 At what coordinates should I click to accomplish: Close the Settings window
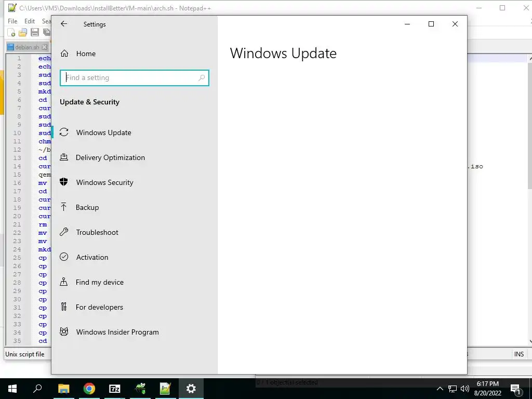pyautogui.click(x=455, y=24)
